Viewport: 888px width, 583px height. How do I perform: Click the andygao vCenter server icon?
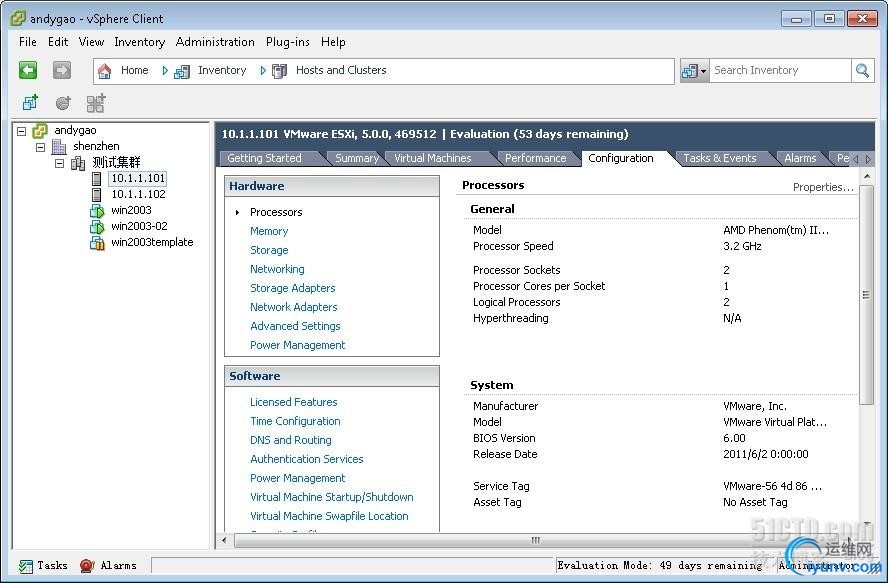[40, 131]
